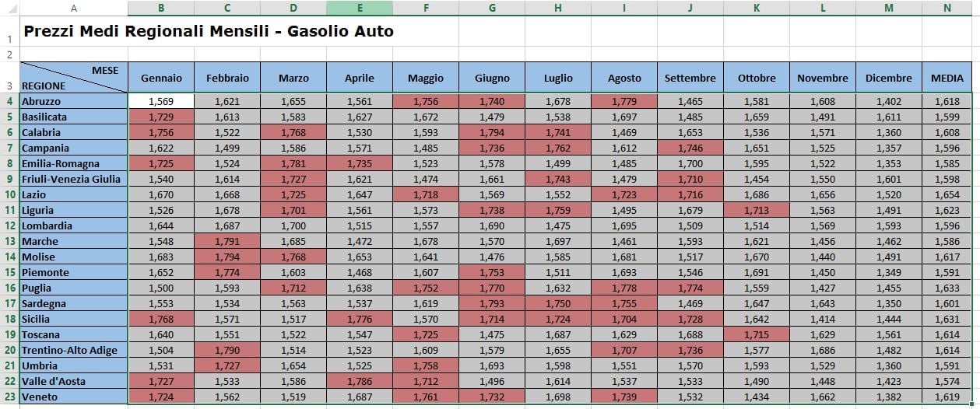Click the title cell Prezzi Medi Regionali Mensili
The image size is (980, 409).
209,32
